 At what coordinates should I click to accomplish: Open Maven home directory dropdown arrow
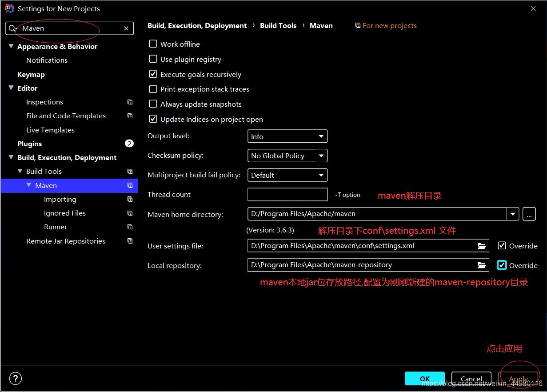pyautogui.click(x=513, y=214)
